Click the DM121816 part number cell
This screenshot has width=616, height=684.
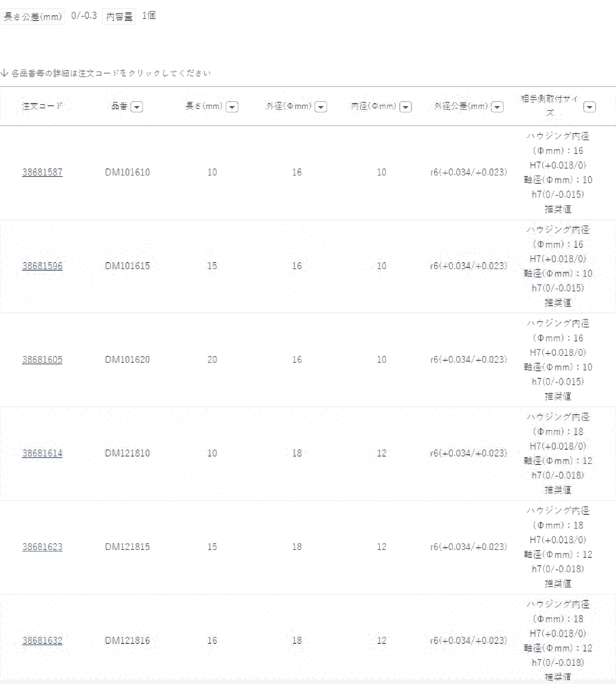(127, 640)
